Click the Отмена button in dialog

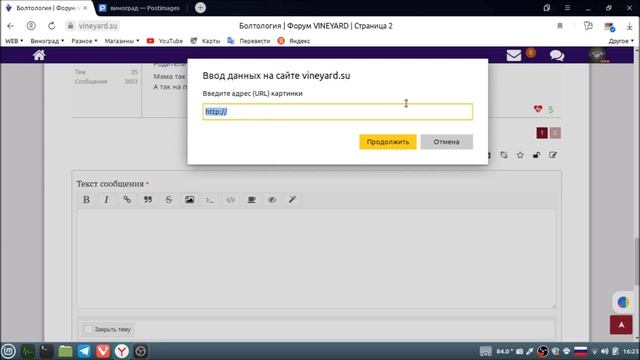[447, 142]
